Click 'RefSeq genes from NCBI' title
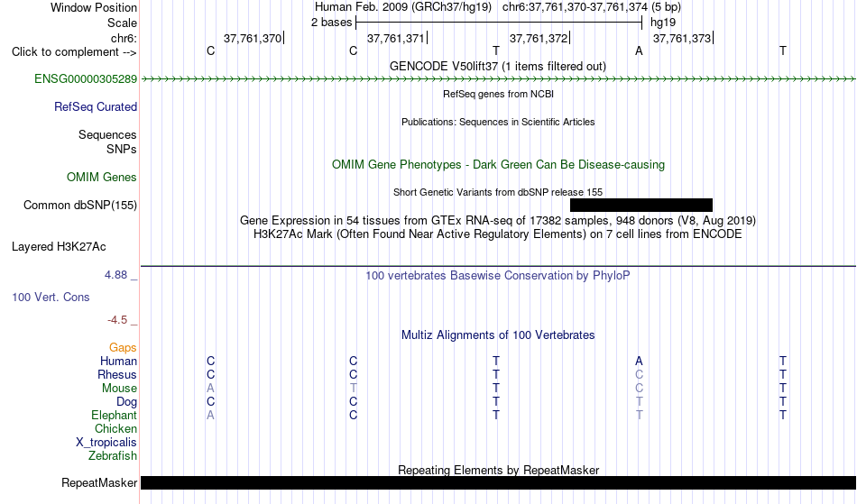This screenshot has height=504, width=857. 499,94
